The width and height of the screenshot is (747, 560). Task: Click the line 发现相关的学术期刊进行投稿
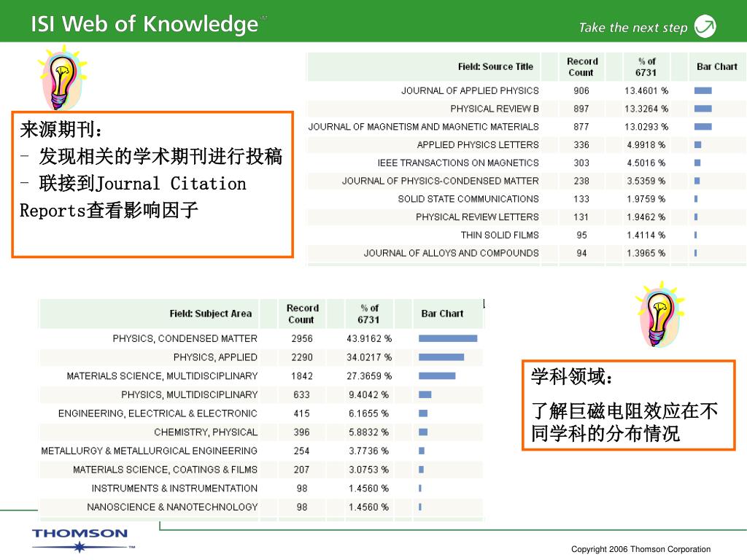pyautogui.click(x=160, y=156)
